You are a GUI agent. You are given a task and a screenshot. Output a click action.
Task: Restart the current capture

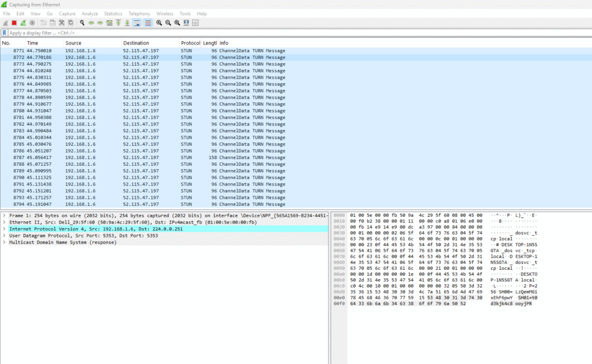click(x=23, y=23)
